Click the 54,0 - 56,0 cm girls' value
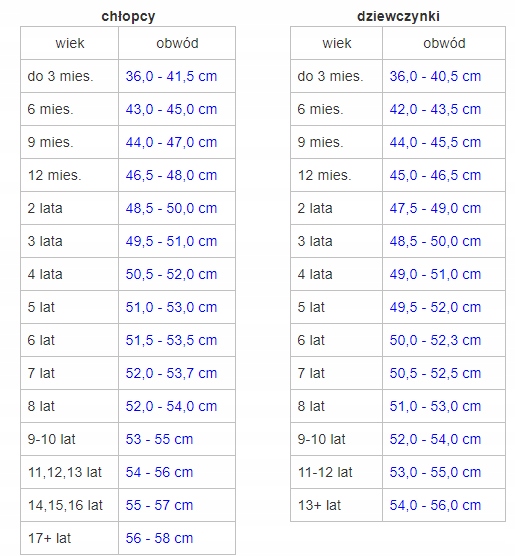The height and width of the screenshot is (557, 515). pos(435,505)
